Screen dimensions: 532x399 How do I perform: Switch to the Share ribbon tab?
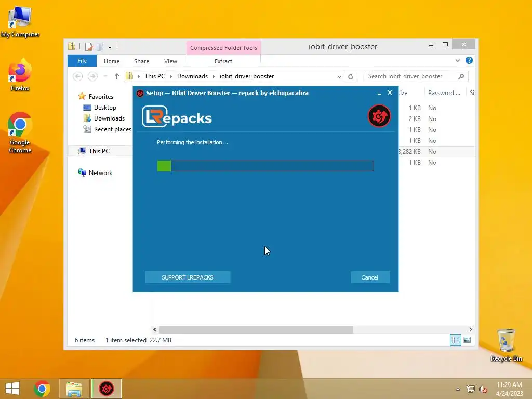click(141, 61)
